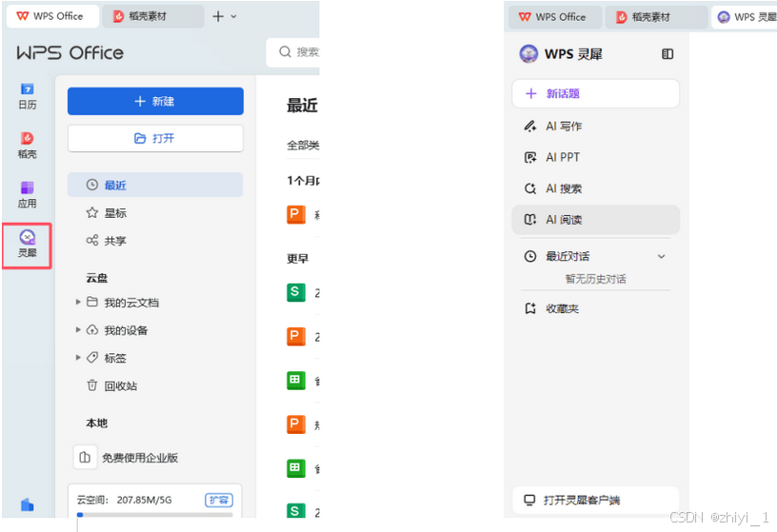777x532 pixels.
Task: Start a 新话题 new topic
Action: (x=596, y=93)
